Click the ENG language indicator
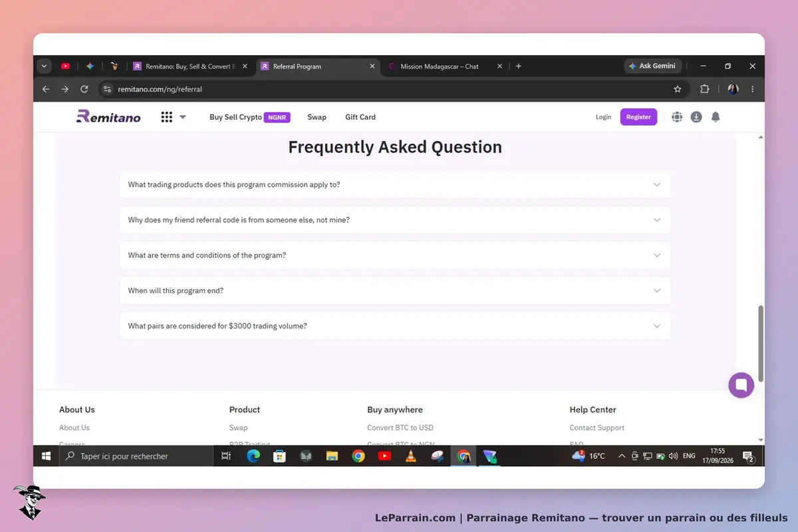 point(689,456)
